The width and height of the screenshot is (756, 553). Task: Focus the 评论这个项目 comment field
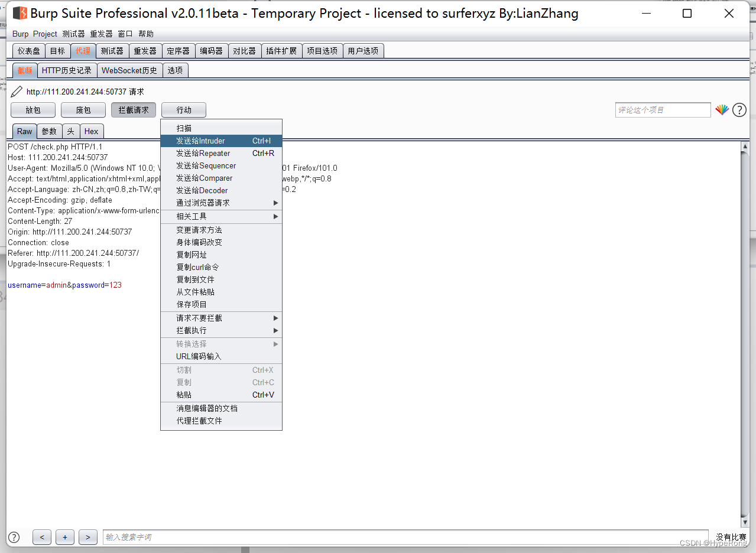pyautogui.click(x=663, y=110)
